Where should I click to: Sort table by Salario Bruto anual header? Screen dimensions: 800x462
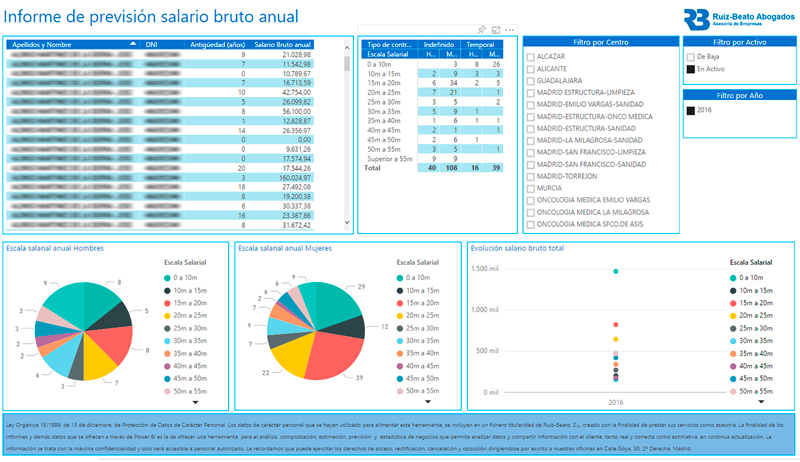coord(283,44)
